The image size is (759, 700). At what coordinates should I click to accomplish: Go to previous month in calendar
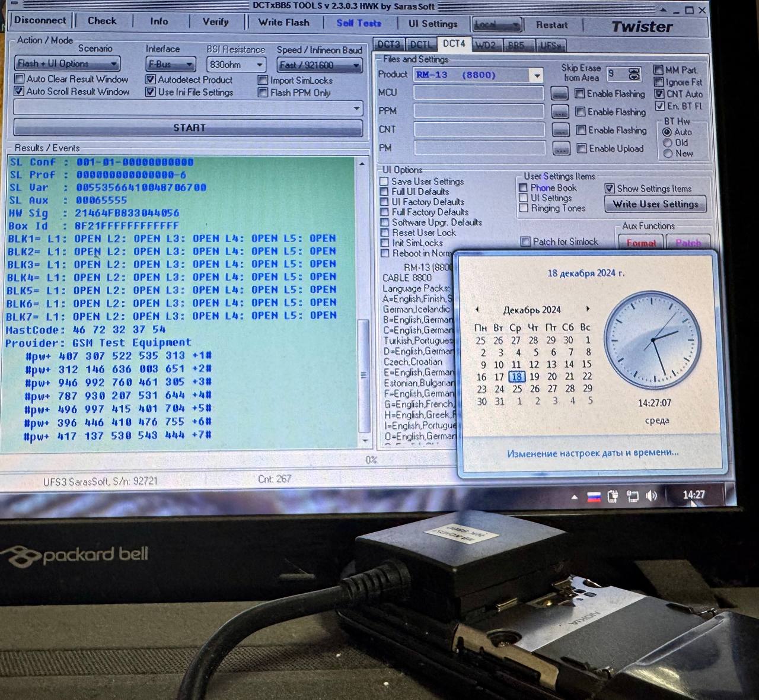coord(477,310)
